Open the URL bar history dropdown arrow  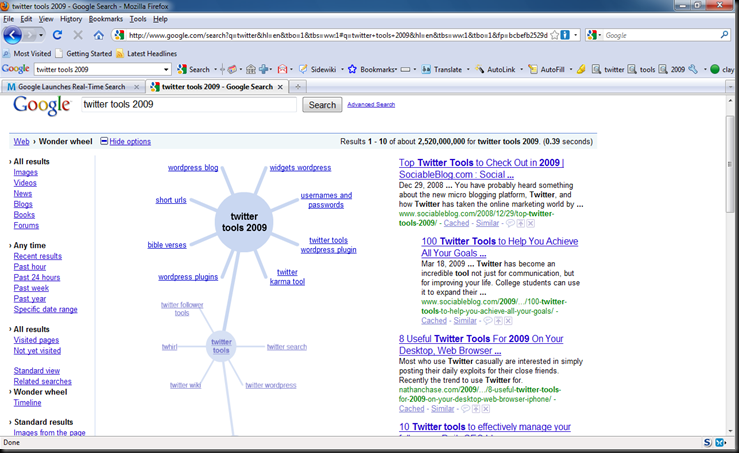pos(576,35)
